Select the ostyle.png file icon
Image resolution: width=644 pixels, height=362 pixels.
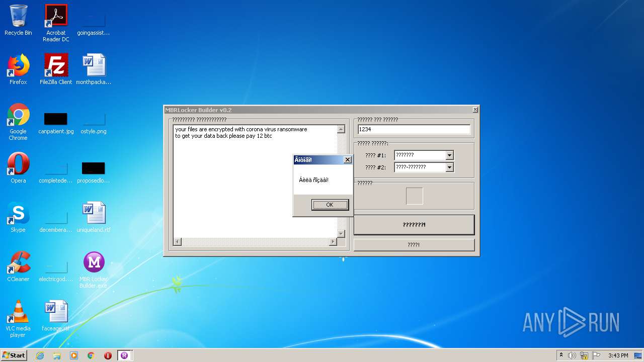point(94,122)
